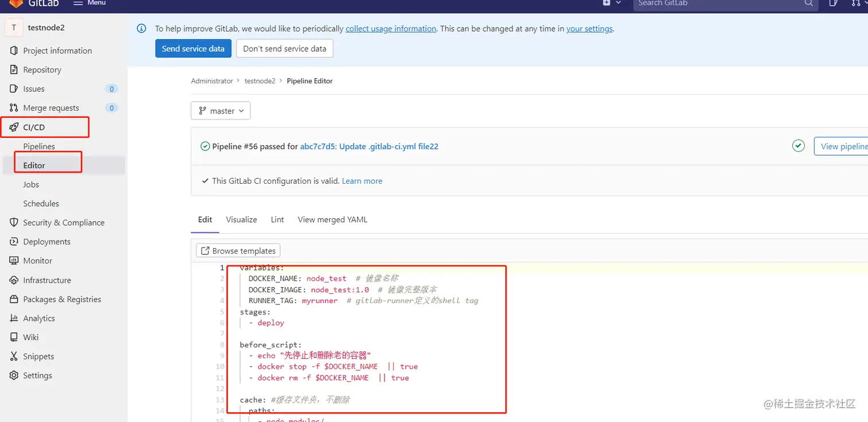Expand the chevron next to the plus icon
868x422 pixels.
pos(618,3)
